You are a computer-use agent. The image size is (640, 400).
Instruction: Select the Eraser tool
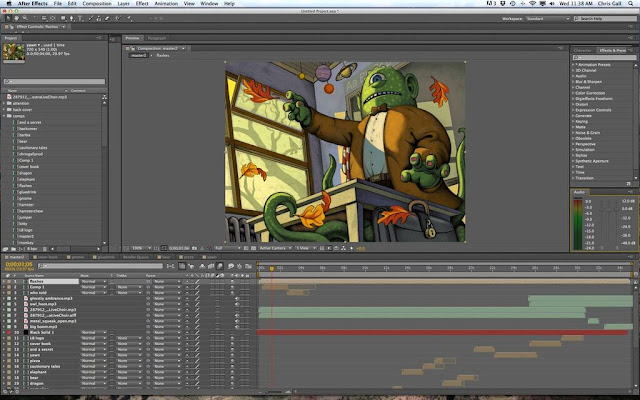[x=107, y=18]
